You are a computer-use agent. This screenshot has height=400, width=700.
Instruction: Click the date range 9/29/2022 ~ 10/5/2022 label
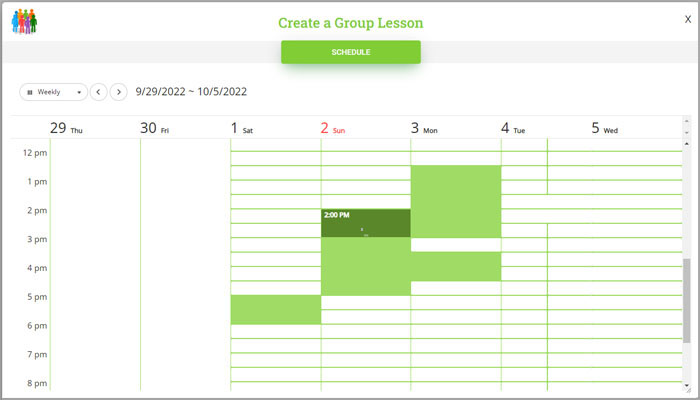(x=191, y=92)
